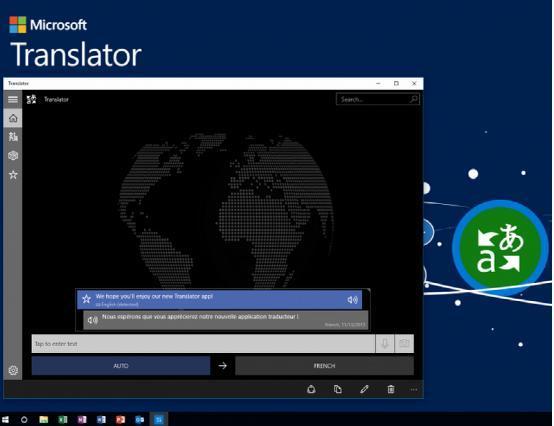Open offline language packs sidebar icon

[13, 156]
